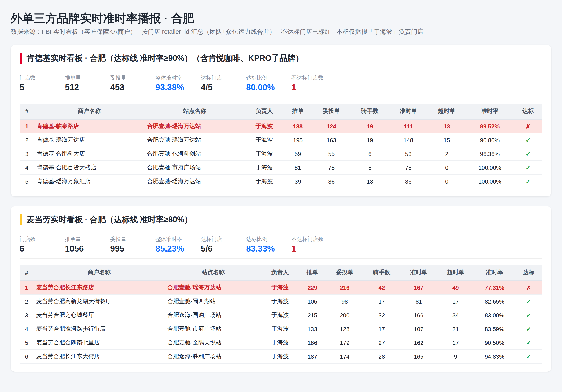The image size is (562, 392).
Task: Click station 合肥壹驰-包河科创站
Action: pos(174,154)
